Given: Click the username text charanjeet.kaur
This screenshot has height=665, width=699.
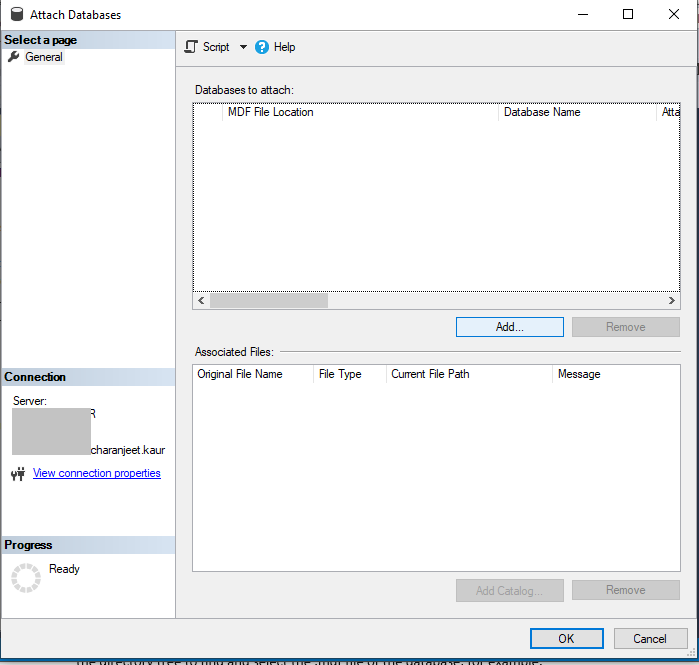Looking at the screenshot, I should [128, 450].
